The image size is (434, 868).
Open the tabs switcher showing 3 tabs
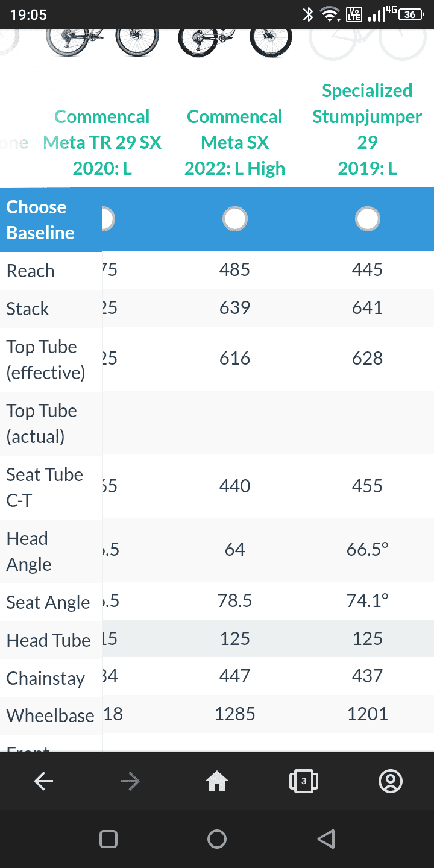[304, 782]
